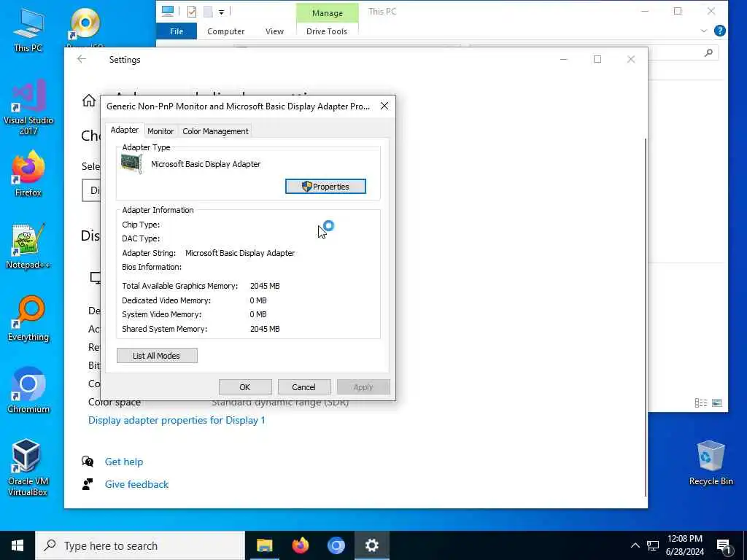Launch Oracle VM VirtualBox shortcut
Screen dimensions: 747x560
pyautogui.click(x=27, y=467)
